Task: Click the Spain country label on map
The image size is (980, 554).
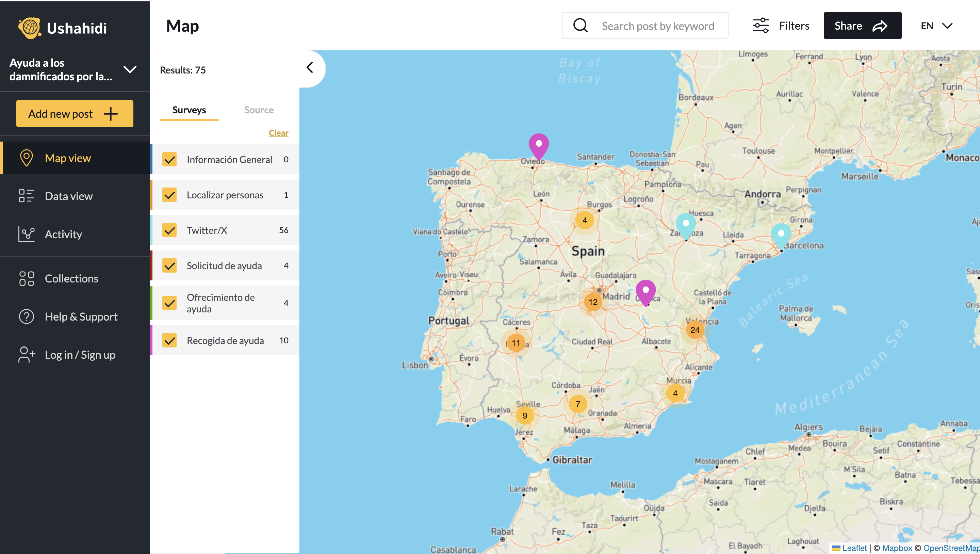Action: [588, 251]
